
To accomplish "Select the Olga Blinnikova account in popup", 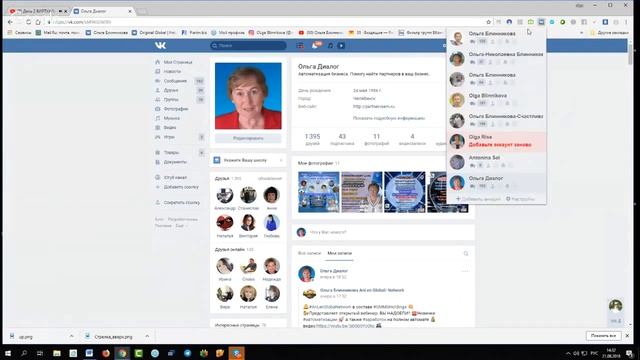I will [496, 100].
